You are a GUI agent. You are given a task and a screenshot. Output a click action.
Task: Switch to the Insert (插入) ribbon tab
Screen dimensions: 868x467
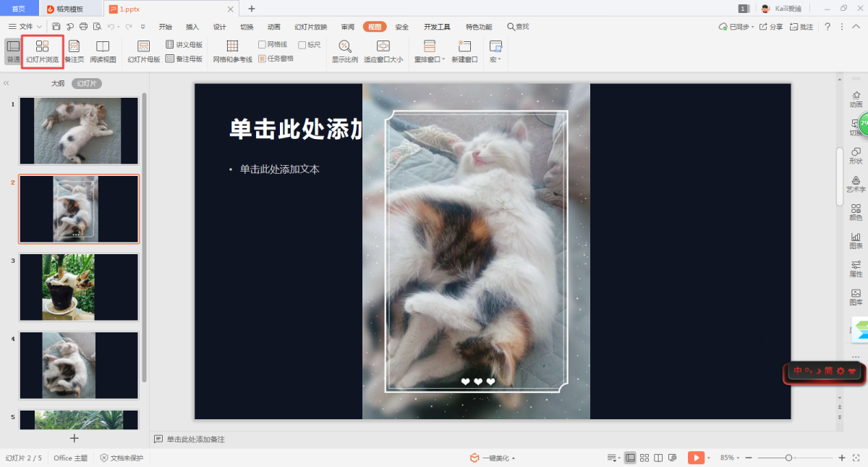tap(192, 27)
